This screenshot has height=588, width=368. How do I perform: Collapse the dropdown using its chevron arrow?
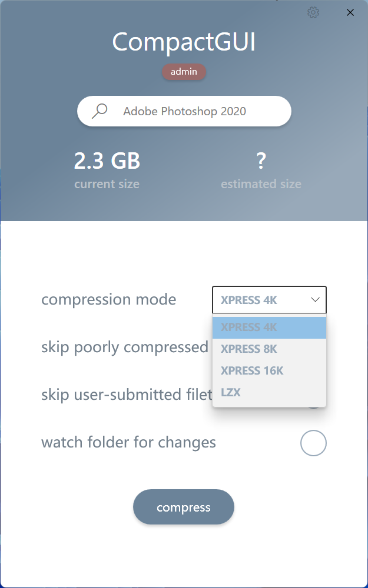tap(315, 300)
